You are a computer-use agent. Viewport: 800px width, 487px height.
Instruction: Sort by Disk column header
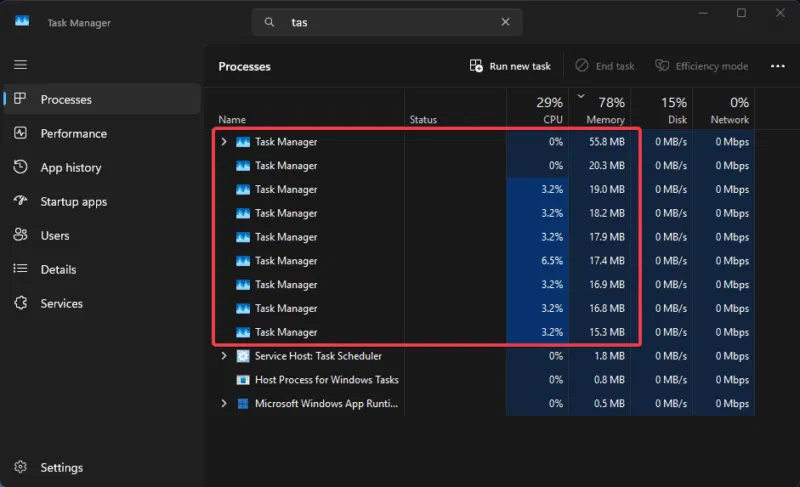point(663,109)
